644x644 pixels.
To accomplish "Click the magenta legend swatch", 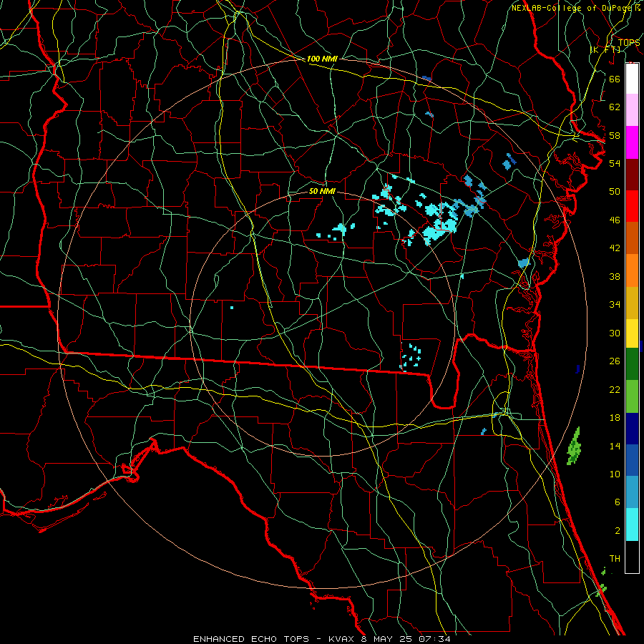I will 632,142.
